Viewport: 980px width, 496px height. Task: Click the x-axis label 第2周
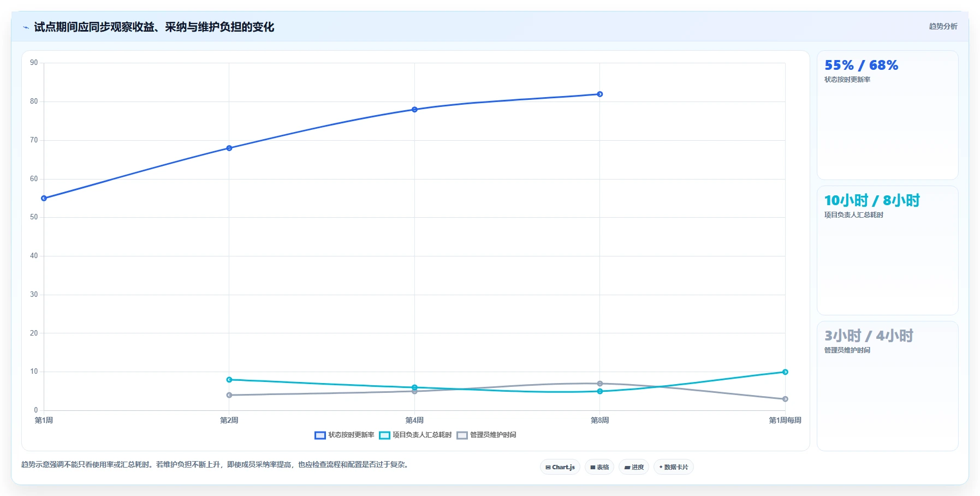click(x=229, y=420)
